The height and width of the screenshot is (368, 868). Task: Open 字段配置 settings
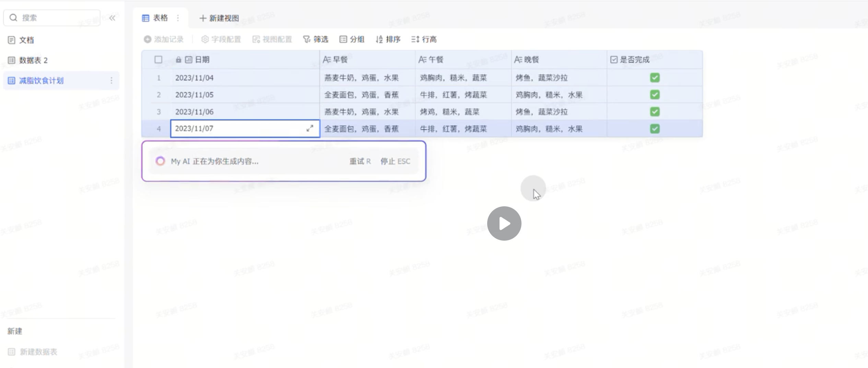click(221, 39)
